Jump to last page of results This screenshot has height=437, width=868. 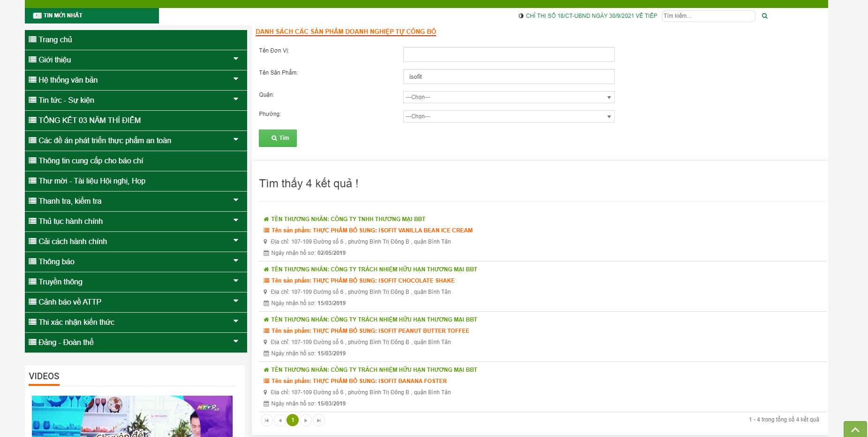(319, 420)
